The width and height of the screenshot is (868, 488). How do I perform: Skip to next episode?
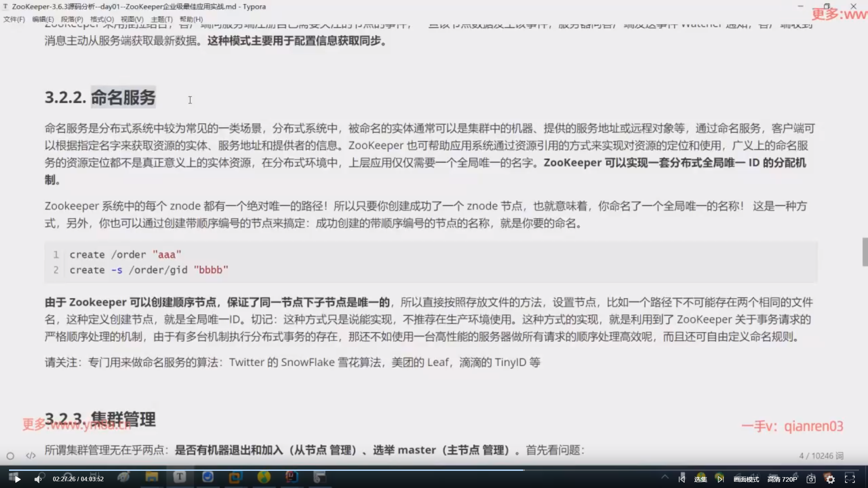[720, 479]
